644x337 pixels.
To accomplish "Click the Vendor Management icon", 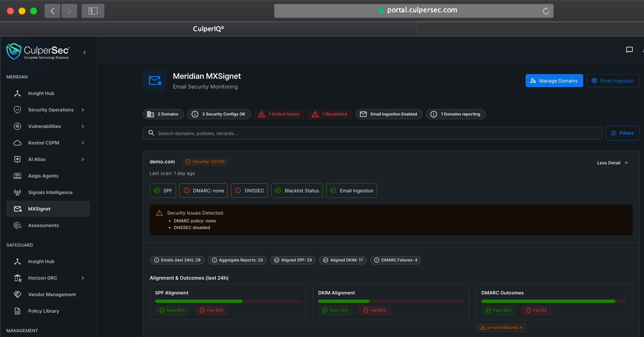I will [x=18, y=295].
